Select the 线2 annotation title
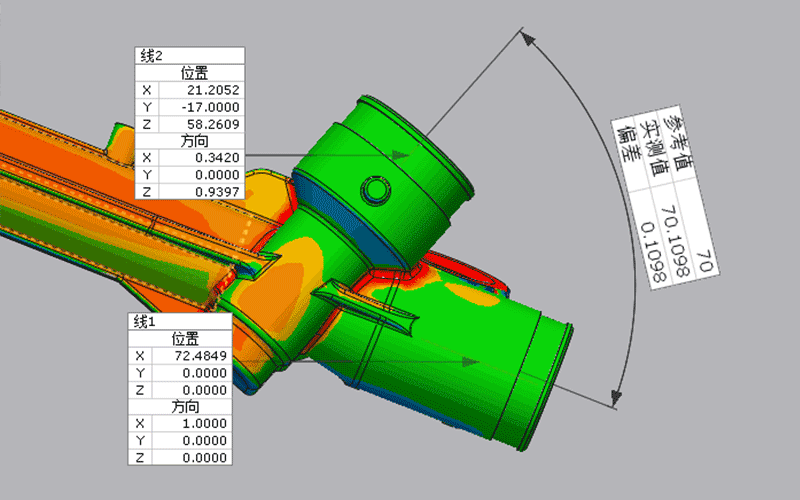 [150, 56]
